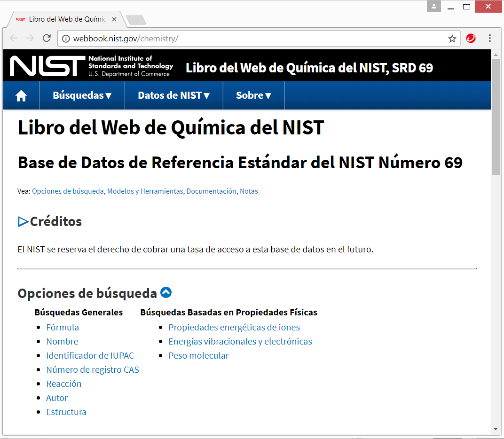Click the browser forward arrow
The width and height of the screenshot is (504, 439).
tap(30, 38)
